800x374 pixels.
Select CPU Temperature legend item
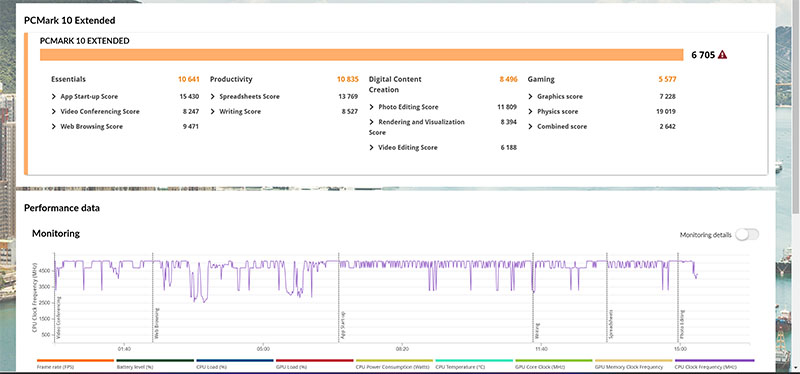click(x=474, y=364)
